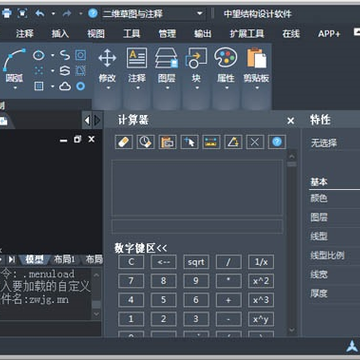Viewport: 360px width, 360px height.
Task: Choose the Spline tool in top ribbon row
Action: 65,55
